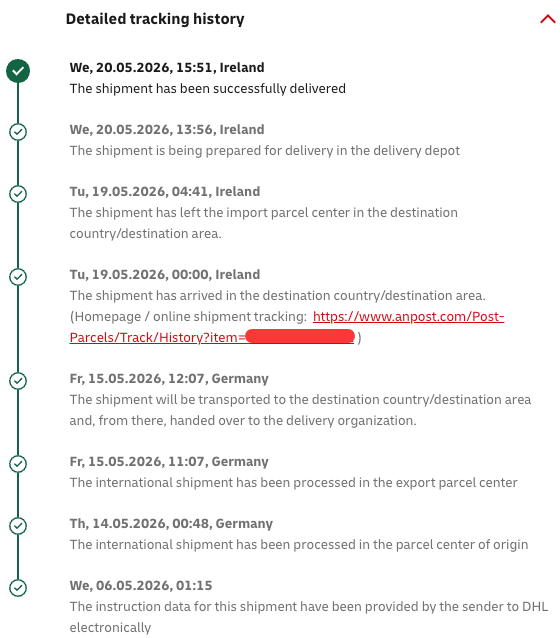Click the export parcel center processed text
This screenshot has width=560, height=638.
(x=293, y=483)
